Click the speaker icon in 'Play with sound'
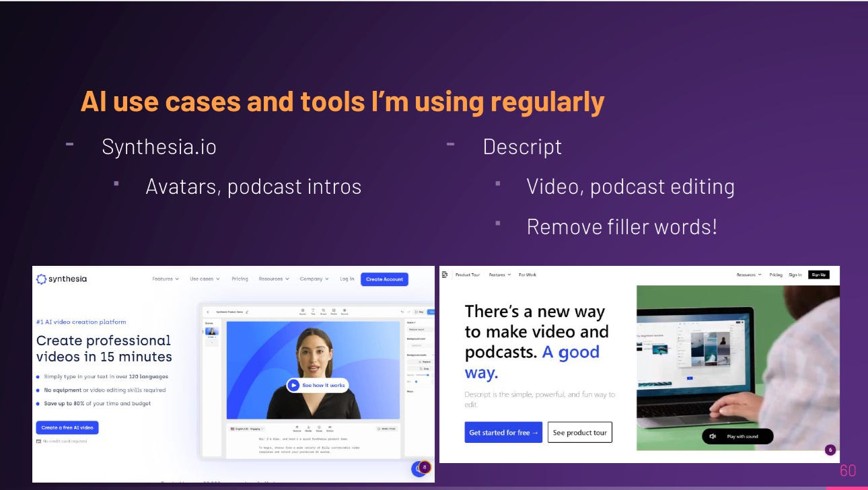 pyautogui.click(x=713, y=436)
